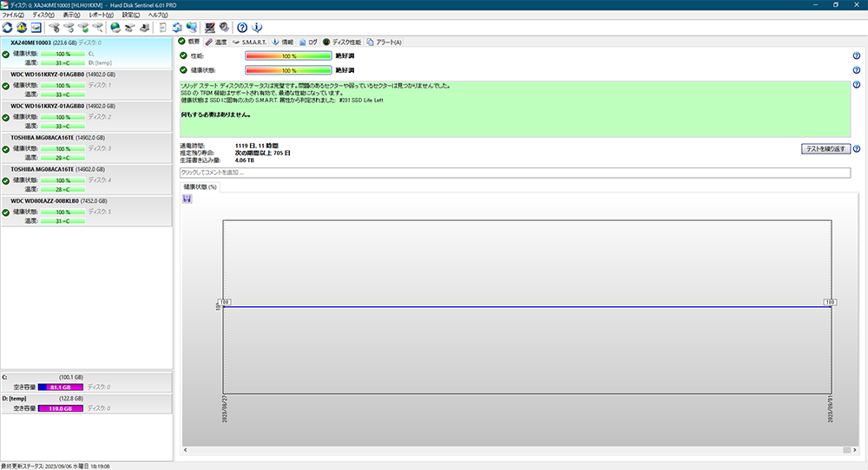868x470 pixels.
Task: Switch to the ログ log tab
Action: click(308, 42)
